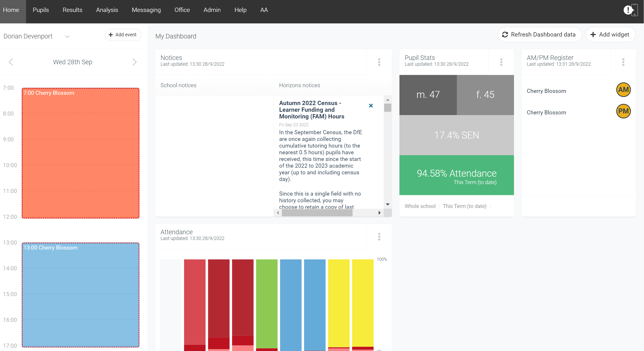Viewport: 644px width, 351px height.
Task: Click the first red attendance chart bar
Action: click(x=195, y=302)
